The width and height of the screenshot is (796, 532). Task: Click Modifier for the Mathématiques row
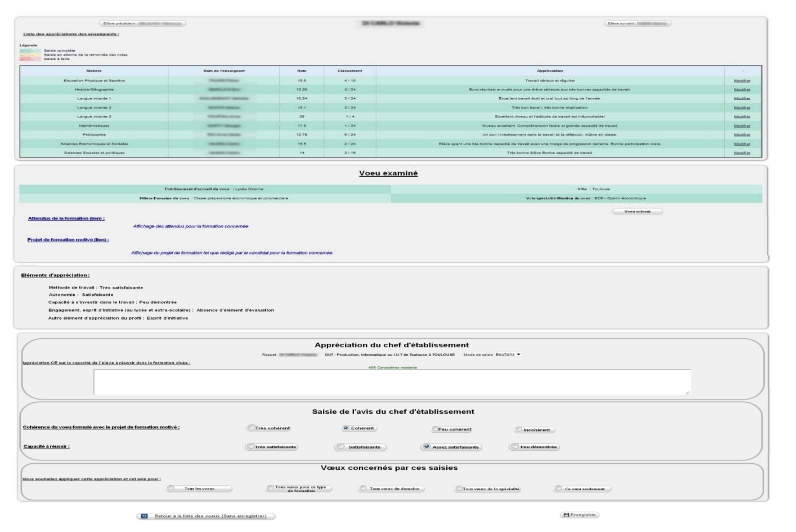click(x=742, y=125)
